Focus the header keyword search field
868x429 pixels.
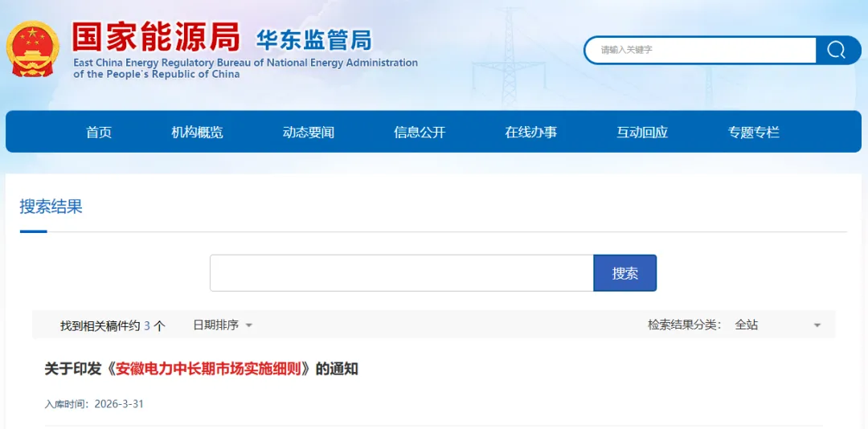(x=701, y=51)
